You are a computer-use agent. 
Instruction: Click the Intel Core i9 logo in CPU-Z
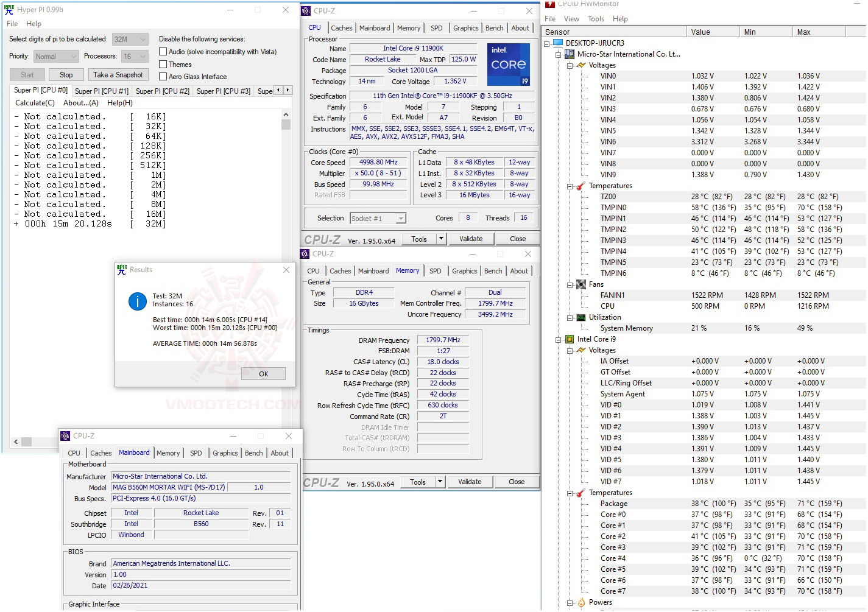(x=508, y=64)
